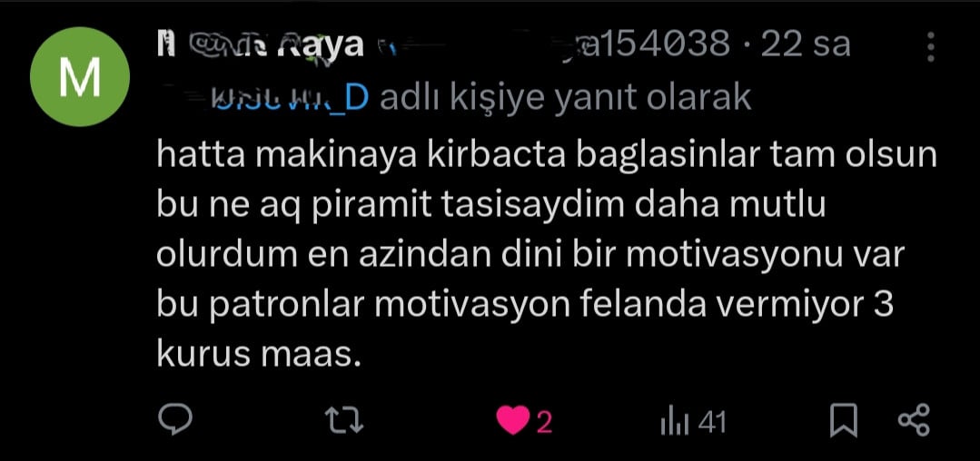Click the word 'piramit' in the tweet
The width and height of the screenshot is (980, 461).
point(371,206)
